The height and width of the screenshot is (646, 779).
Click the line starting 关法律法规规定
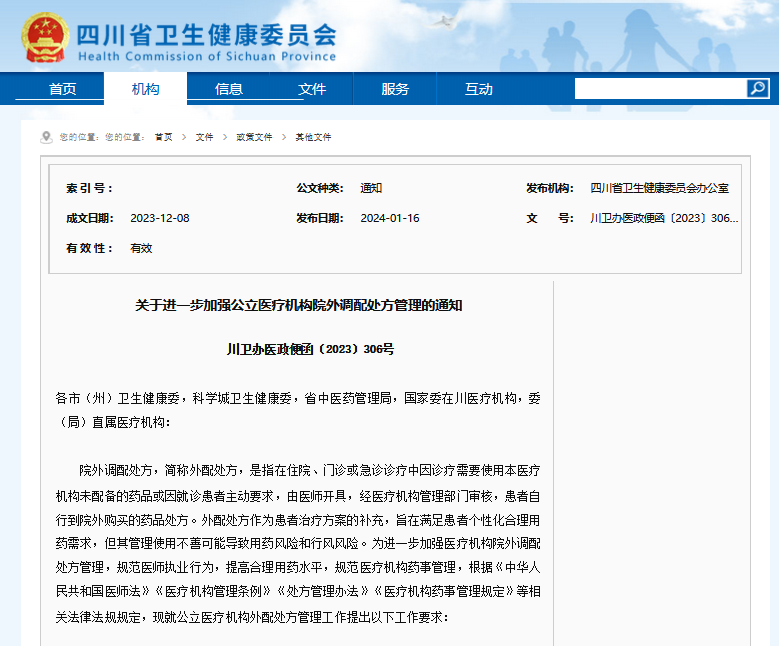click(x=252, y=617)
